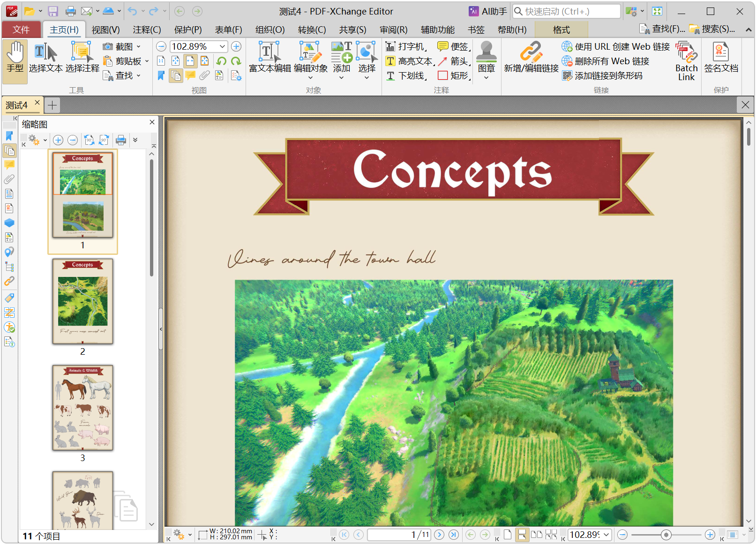Open the Attachments paperclip pane in sidebar
This screenshot has height=544, width=756.
(9, 179)
